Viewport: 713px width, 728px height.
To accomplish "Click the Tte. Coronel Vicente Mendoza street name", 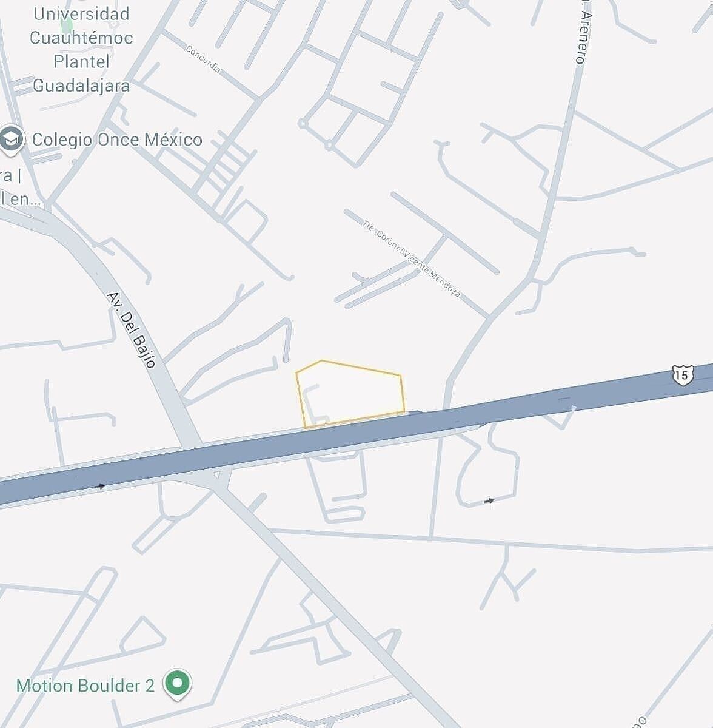I will (x=411, y=258).
